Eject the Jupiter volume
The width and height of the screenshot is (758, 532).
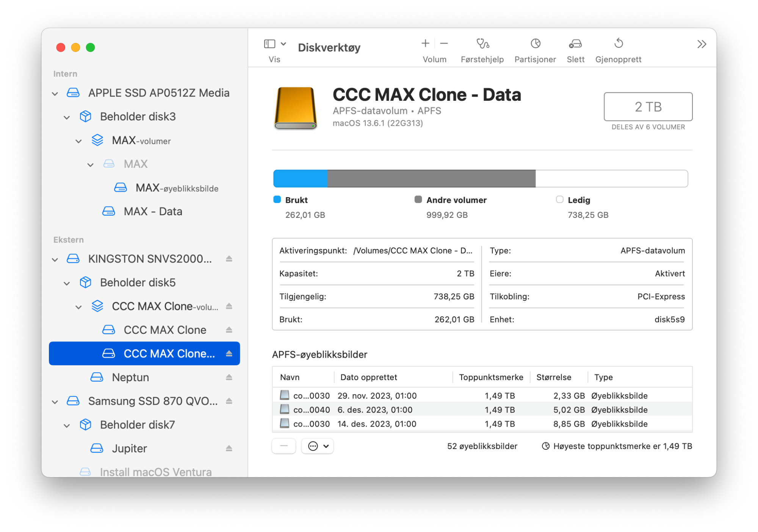point(229,449)
